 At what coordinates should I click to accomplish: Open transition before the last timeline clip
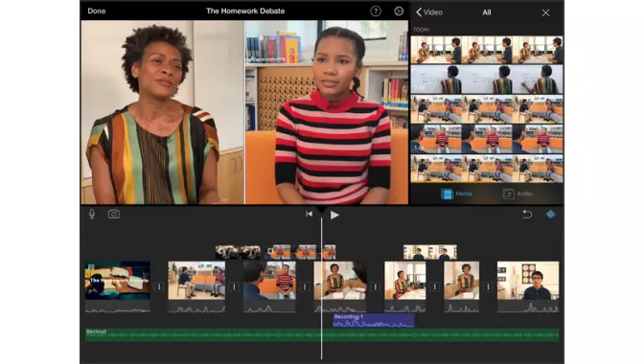(488, 286)
